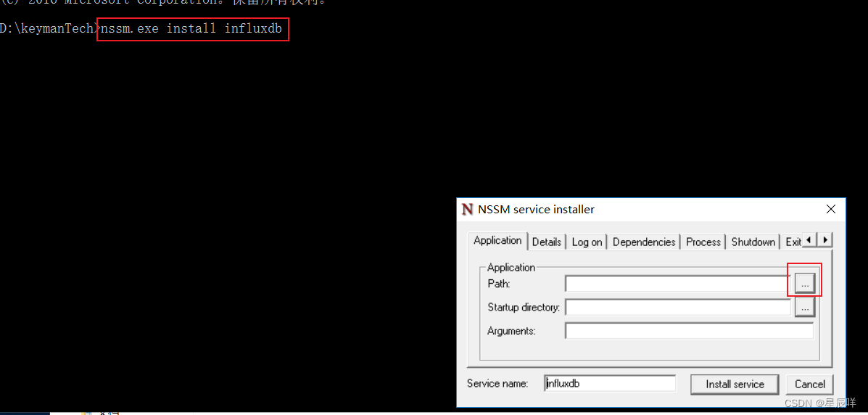Click the nssm.exe install influxdb command text
Image resolution: width=868 pixels, height=415 pixels.
tap(192, 29)
